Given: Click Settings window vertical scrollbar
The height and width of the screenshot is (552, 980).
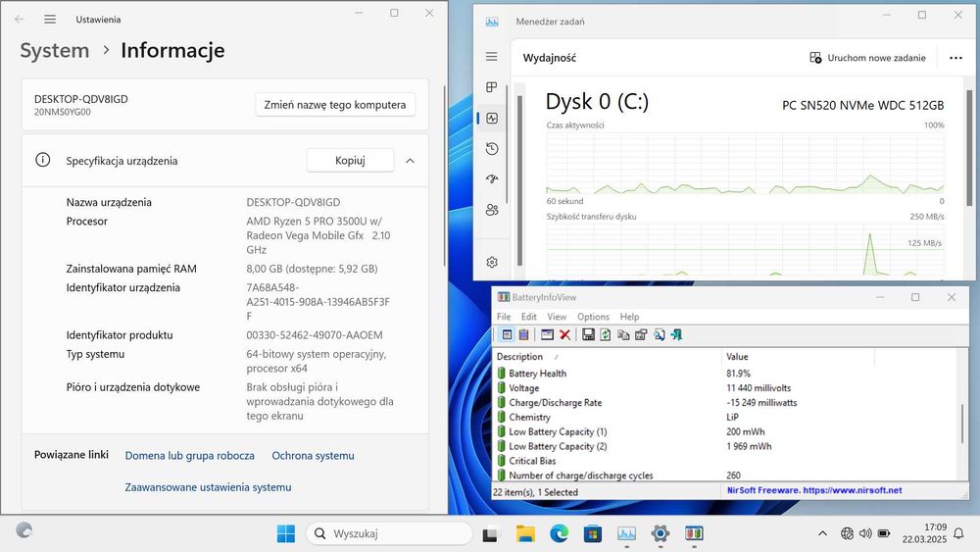Looking at the screenshot, I should click(x=444, y=176).
